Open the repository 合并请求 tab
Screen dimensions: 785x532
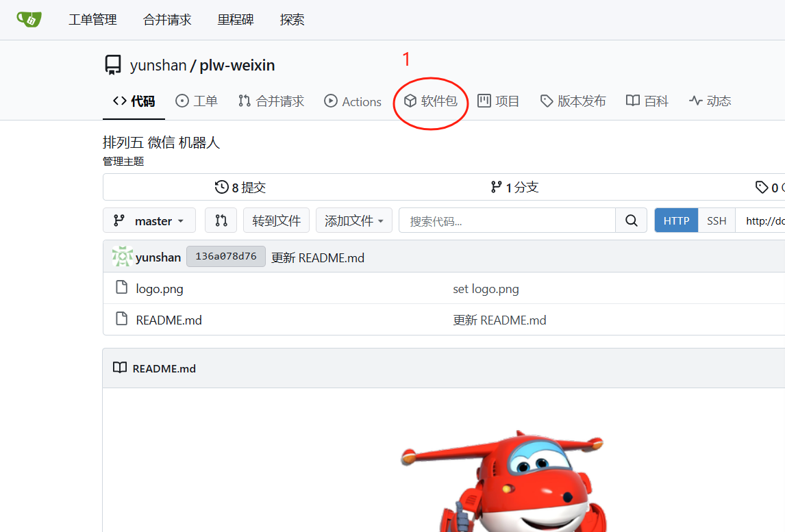(271, 101)
